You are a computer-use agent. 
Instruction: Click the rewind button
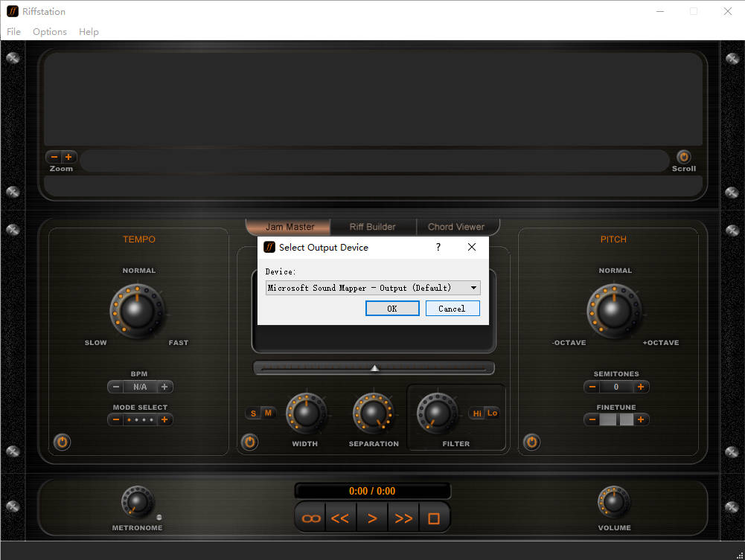click(x=340, y=518)
